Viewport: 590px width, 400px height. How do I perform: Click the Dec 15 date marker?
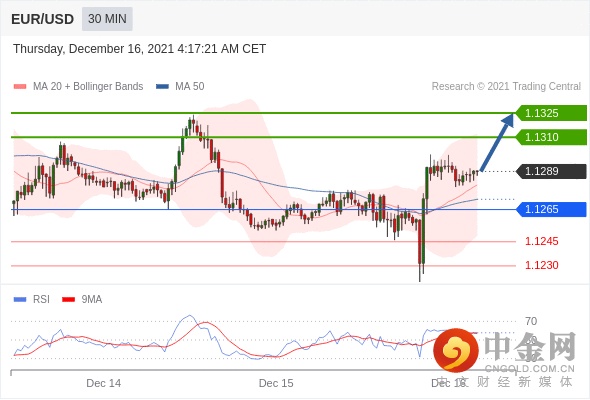point(276,383)
